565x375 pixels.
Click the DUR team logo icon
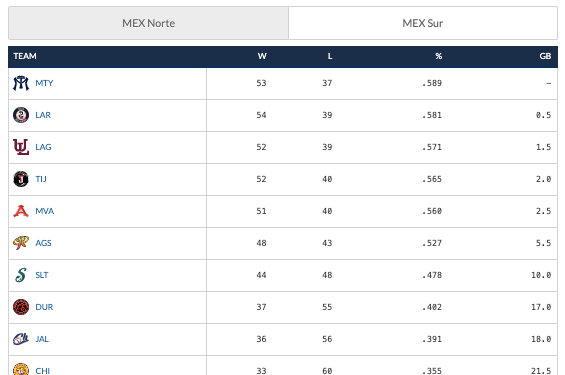pyautogui.click(x=21, y=307)
